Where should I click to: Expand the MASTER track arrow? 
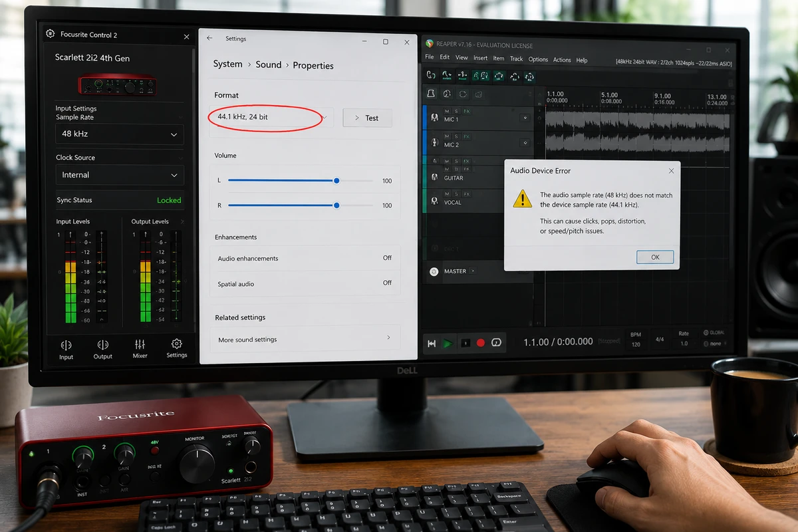pos(473,271)
